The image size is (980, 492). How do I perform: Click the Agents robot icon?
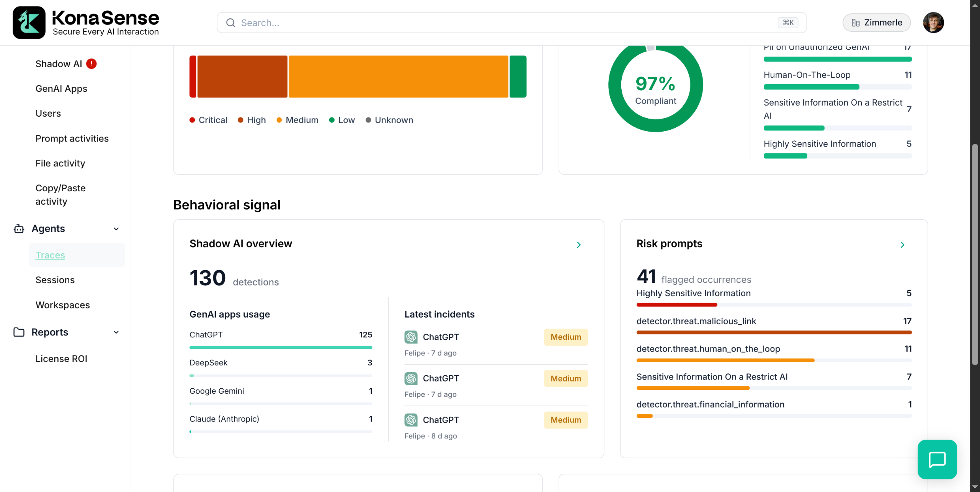click(19, 229)
